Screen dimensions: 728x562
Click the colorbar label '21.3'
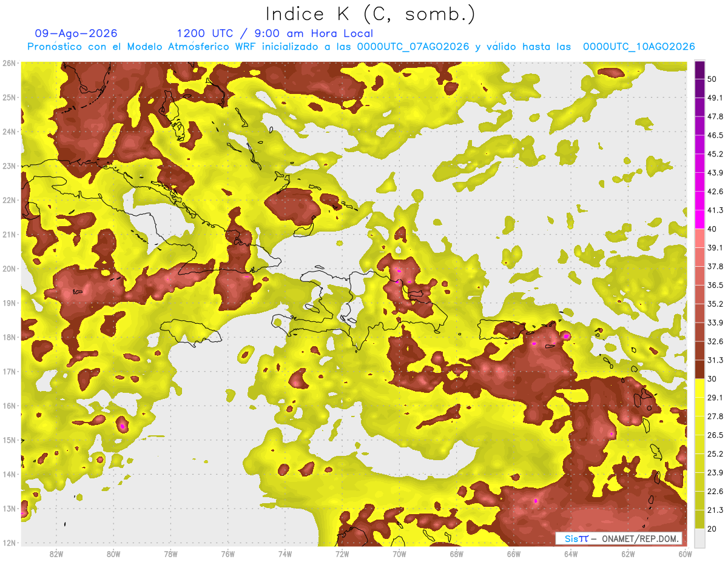[x=715, y=510]
